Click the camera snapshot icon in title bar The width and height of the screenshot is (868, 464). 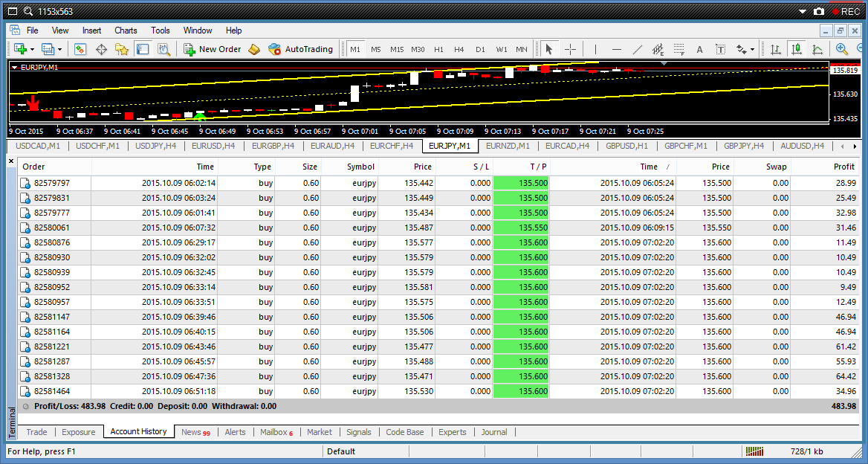click(819, 11)
